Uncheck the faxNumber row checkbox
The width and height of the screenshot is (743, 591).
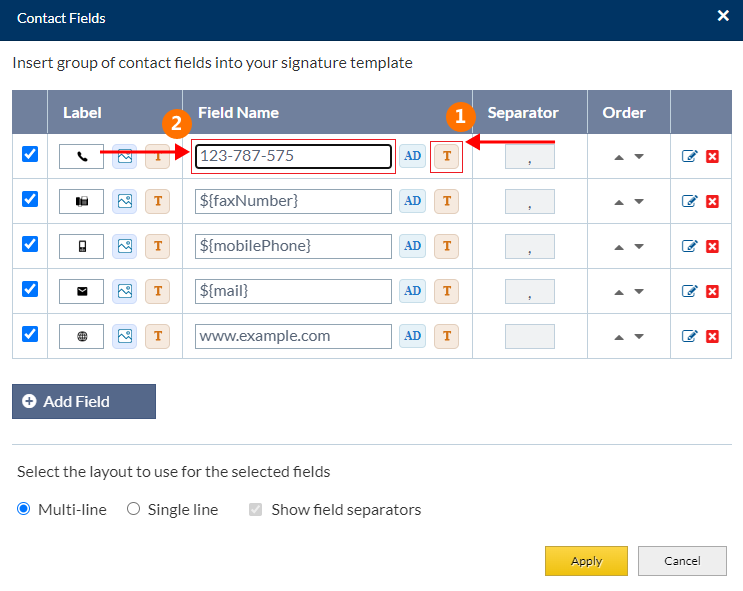point(30,199)
